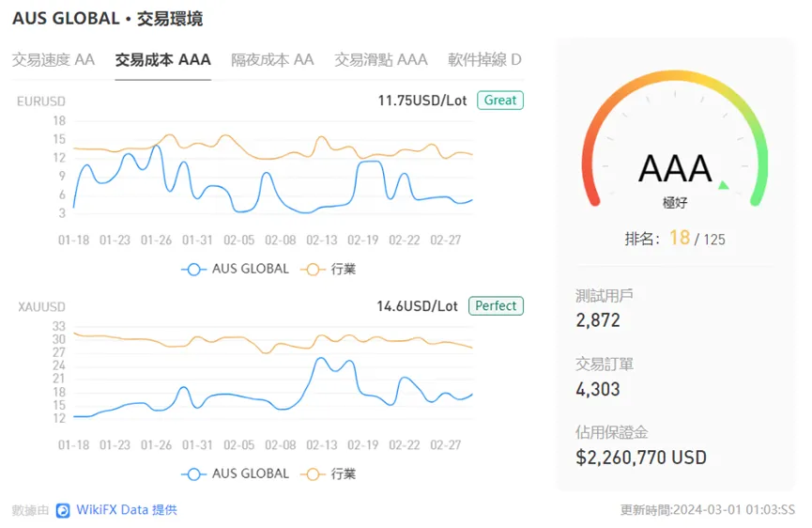Click the 02-13 label on XAUUSD axis
This screenshot has height=528, width=812.
pos(322,445)
